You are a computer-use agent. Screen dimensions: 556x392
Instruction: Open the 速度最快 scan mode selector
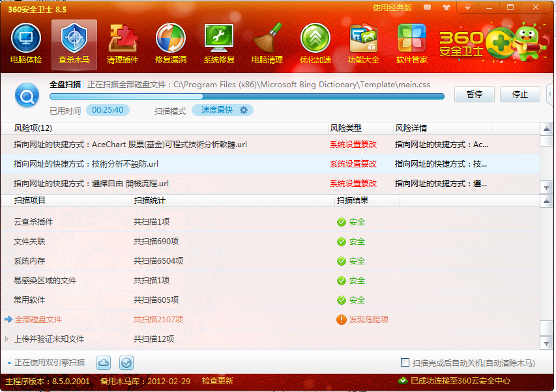click(x=222, y=110)
